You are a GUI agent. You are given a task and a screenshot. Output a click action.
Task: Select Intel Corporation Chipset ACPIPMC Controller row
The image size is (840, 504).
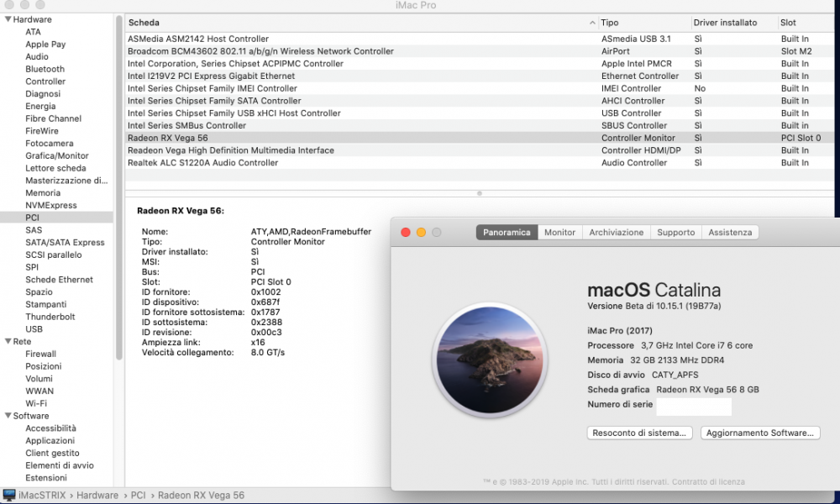[x=479, y=63]
